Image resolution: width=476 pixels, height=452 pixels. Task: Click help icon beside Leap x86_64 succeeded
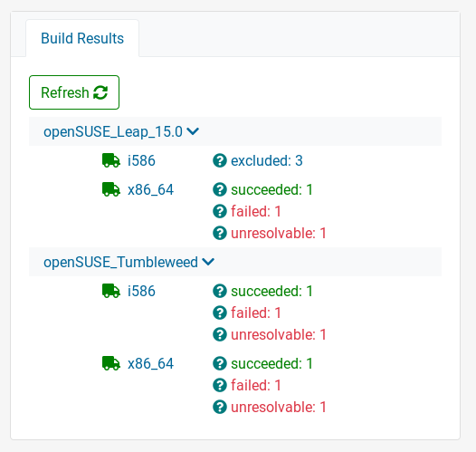tap(220, 190)
